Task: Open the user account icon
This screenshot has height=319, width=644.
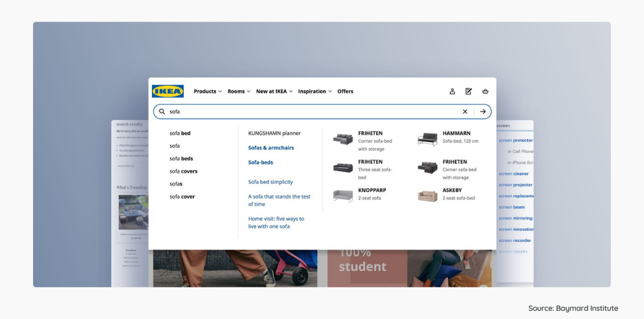Action: pyautogui.click(x=452, y=91)
